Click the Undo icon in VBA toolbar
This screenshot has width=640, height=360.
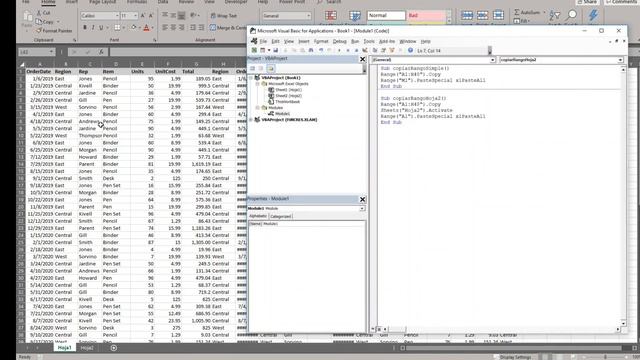[321, 50]
